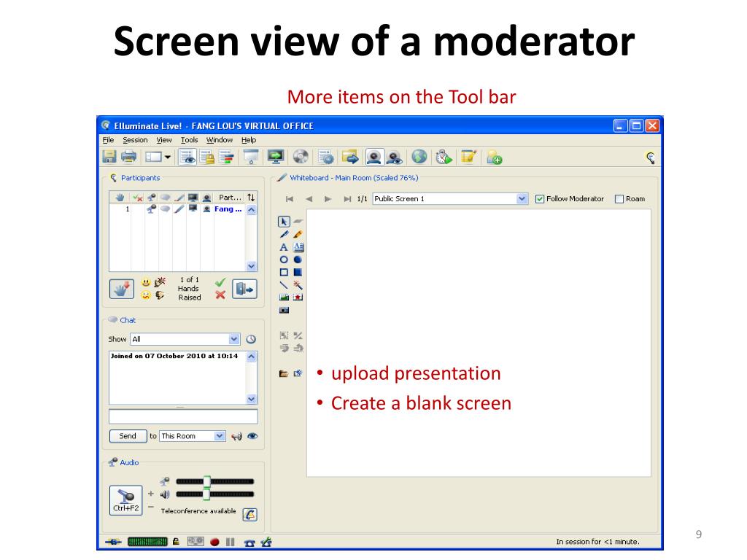Image resolution: width=747 pixels, height=560 pixels.
Task: Click the chat history scroll up arrow
Action: click(x=252, y=357)
